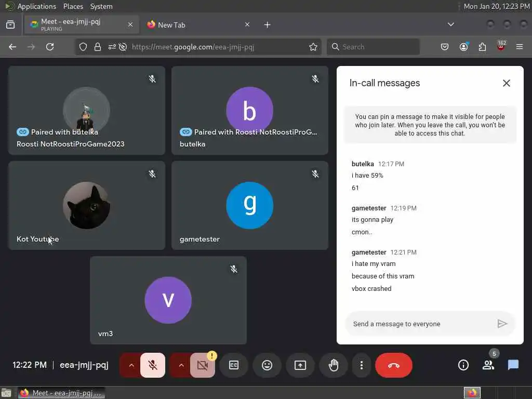Click the paired link icon on Roosti tile
This screenshot has height=399, width=532.
(x=23, y=131)
